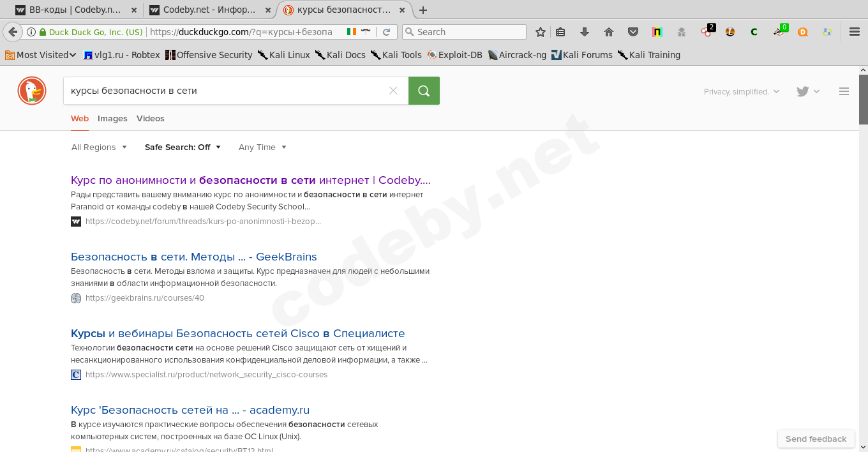868x452 pixels.
Task: Click the DuckDuckGo duck logo
Action: (x=32, y=91)
